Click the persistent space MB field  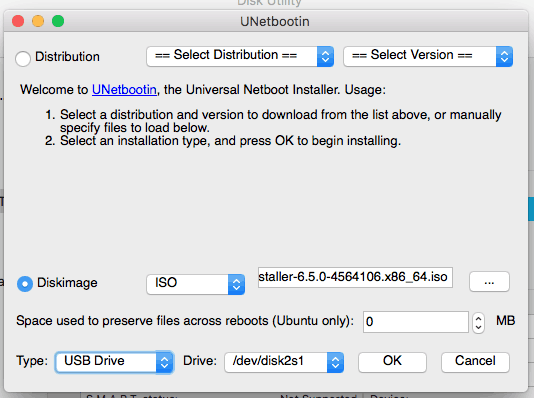pos(415,322)
